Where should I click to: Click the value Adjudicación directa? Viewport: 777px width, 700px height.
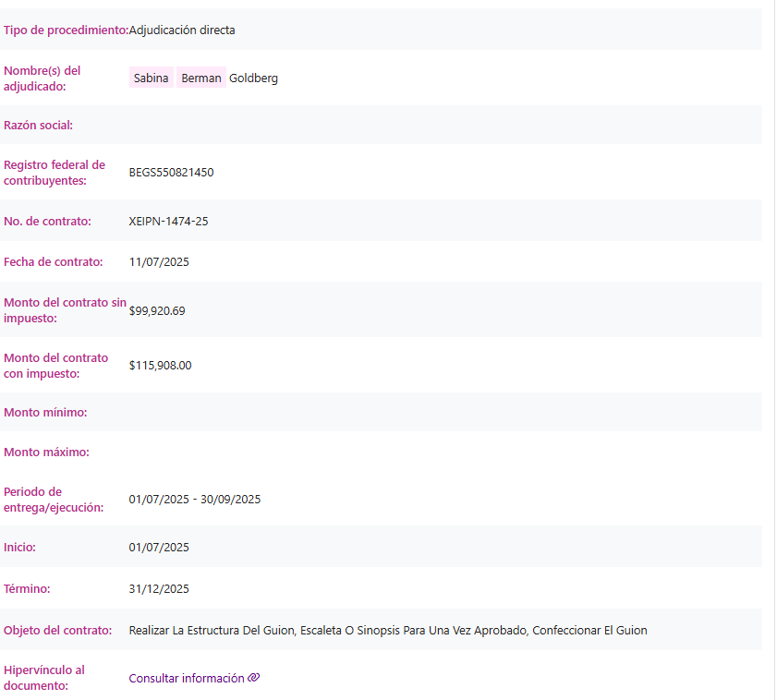click(x=182, y=30)
